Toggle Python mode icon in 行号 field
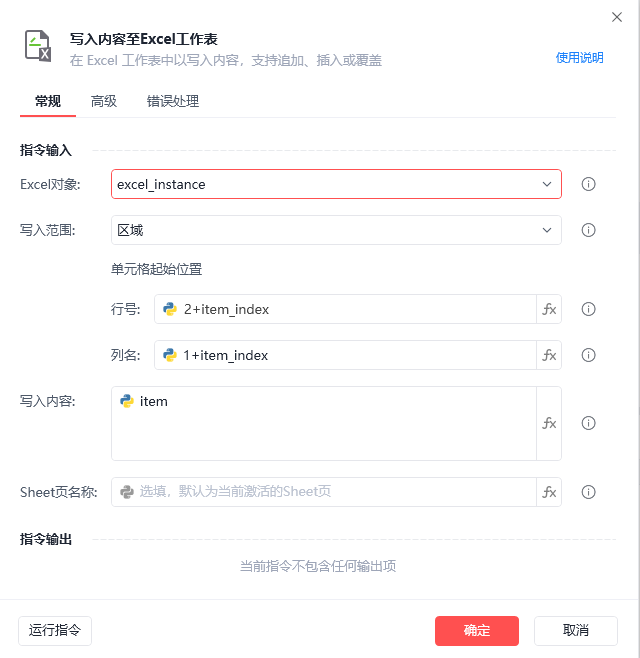Viewport: 640px width, 658px height. click(x=170, y=309)
